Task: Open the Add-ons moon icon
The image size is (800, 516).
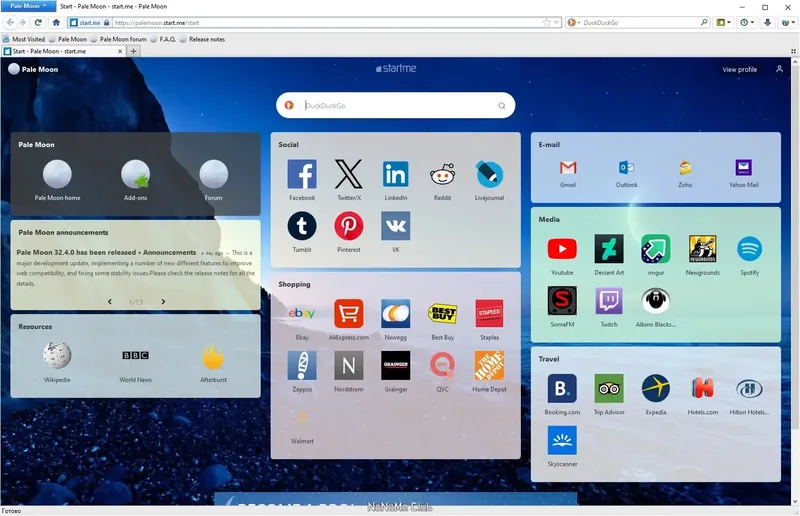Action: pyautogui.click(x=135, y=174)
